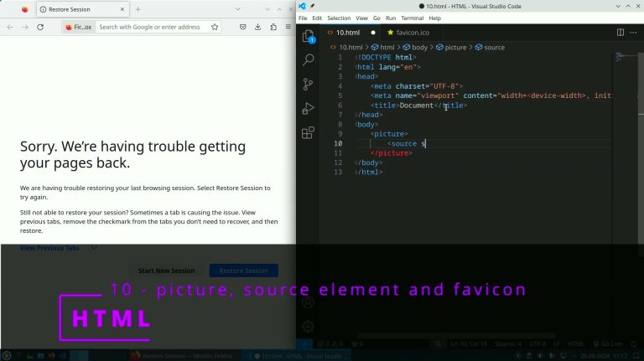This screenshot has height=361, width=644.
Task: Open VS Code notifications bell
Action: [634, 343]
